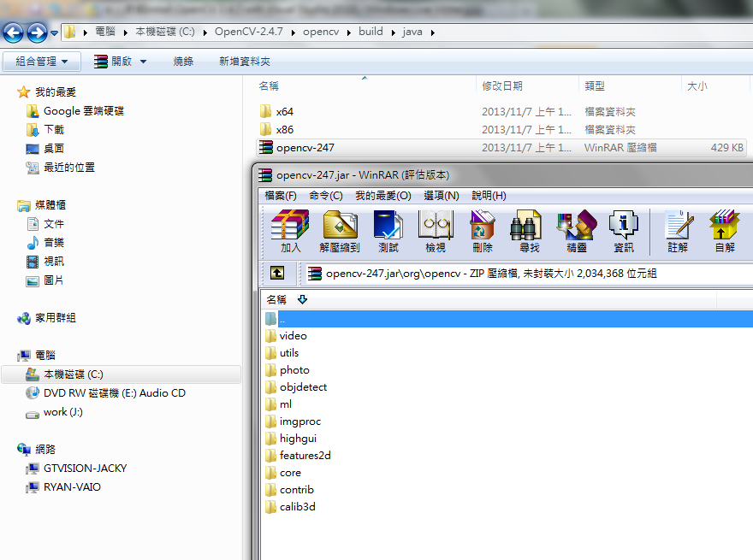Expand the breadcrumb arrow after 本機磁碟 (C:)
Screen dimensions: 753x560
(205, 32)
